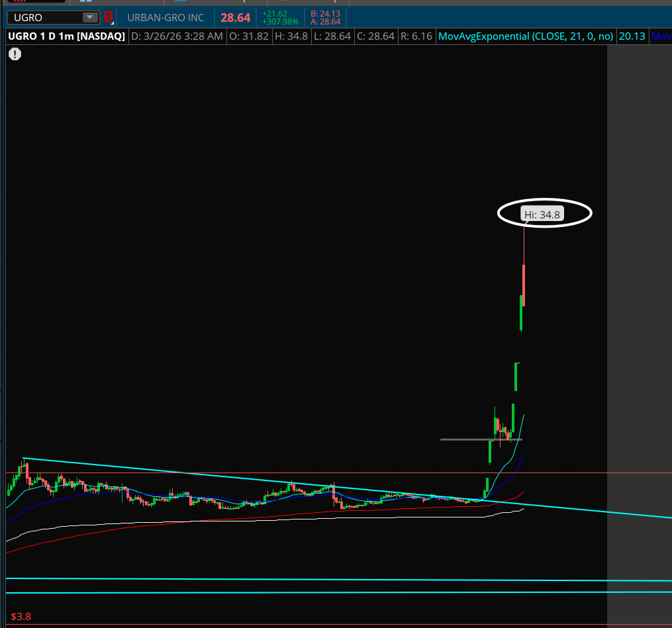Click the last price 28.64 in the header

[235, 18]
